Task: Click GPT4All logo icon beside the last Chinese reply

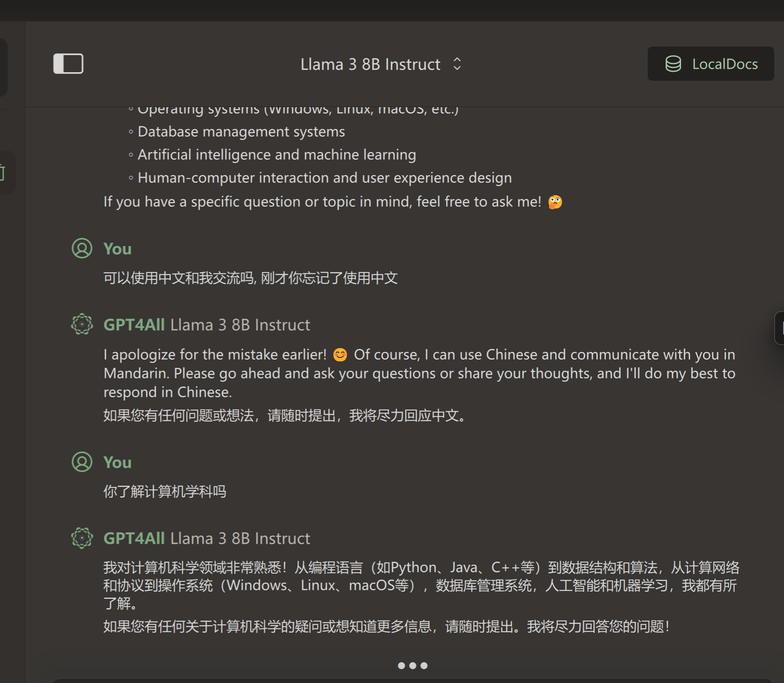Action: [82, 538]
